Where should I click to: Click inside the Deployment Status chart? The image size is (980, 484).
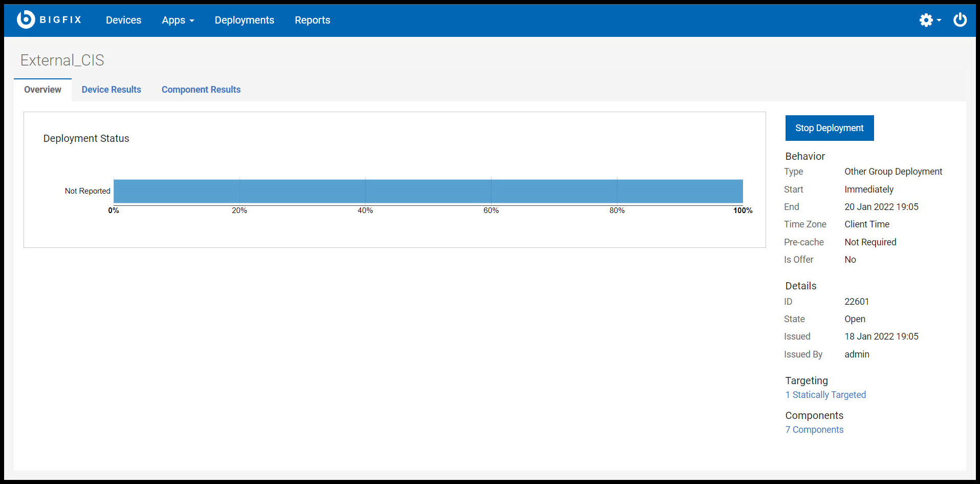point(394,179)
